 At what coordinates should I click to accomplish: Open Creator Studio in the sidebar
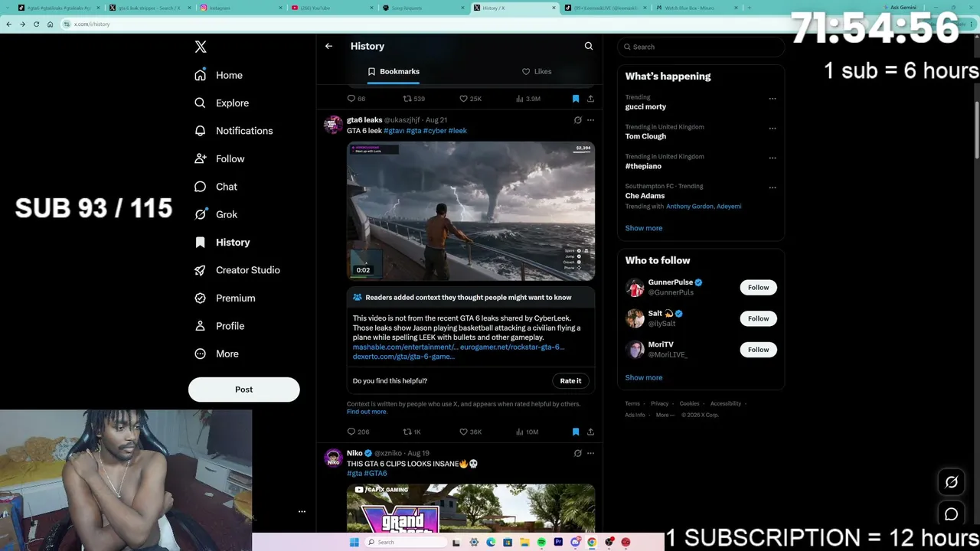pyautogui.click(x=237, y=270)
